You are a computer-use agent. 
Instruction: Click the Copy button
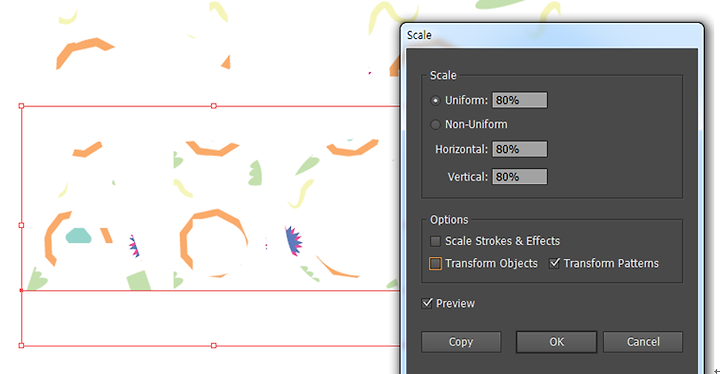461,342
